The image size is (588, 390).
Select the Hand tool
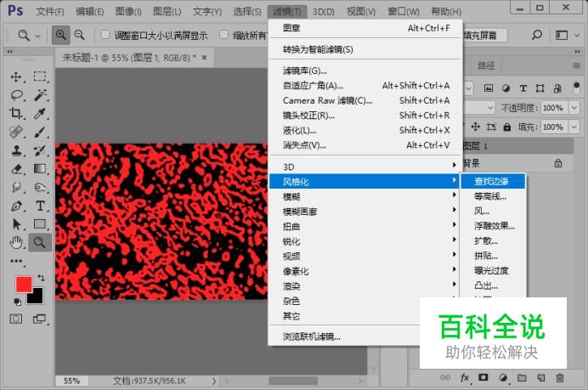pos(16,243)
